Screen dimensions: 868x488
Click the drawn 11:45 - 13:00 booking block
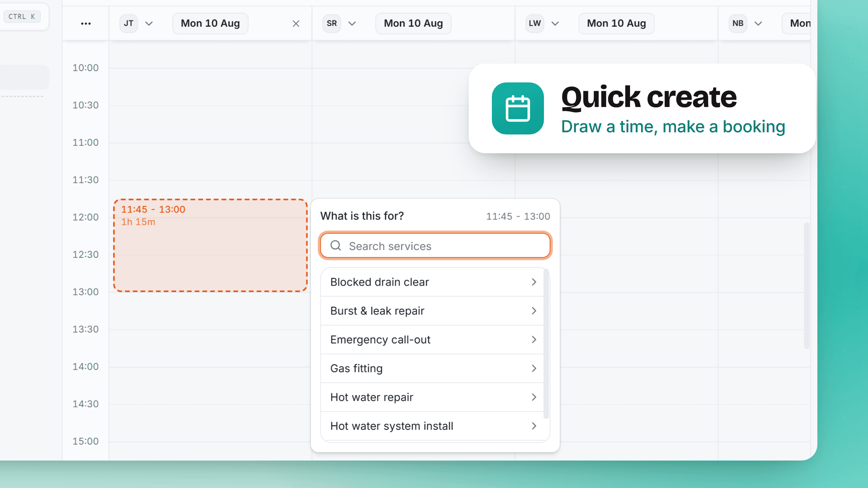click(210, 245)
